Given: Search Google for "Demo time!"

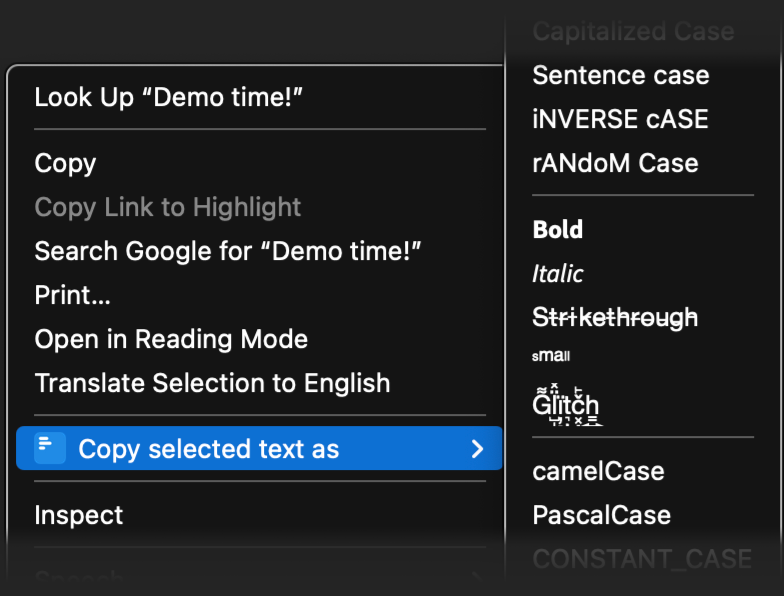Looking at the screenshot, I should (x=228, y=251).
